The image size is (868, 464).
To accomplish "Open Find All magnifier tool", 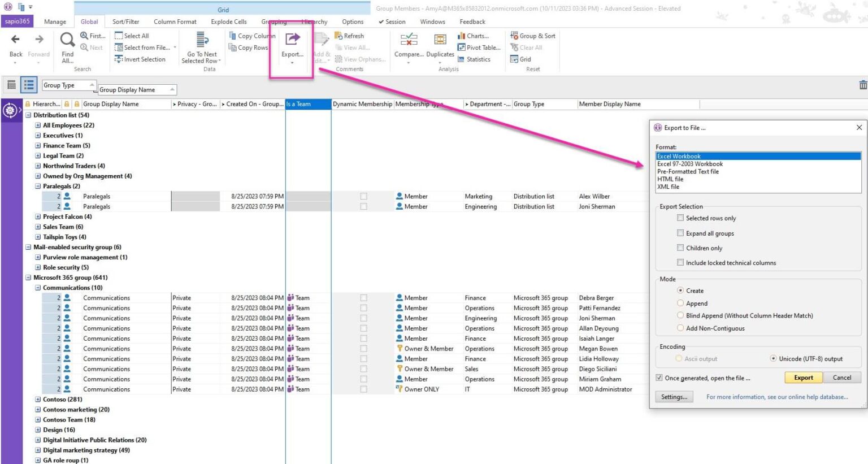I will click(x=67, y=40).
